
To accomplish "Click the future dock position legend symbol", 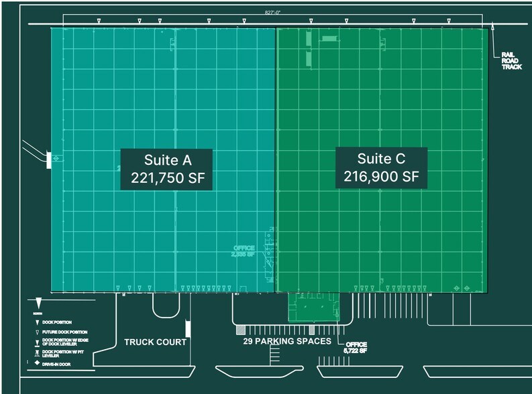I will (x=38, y=332).
